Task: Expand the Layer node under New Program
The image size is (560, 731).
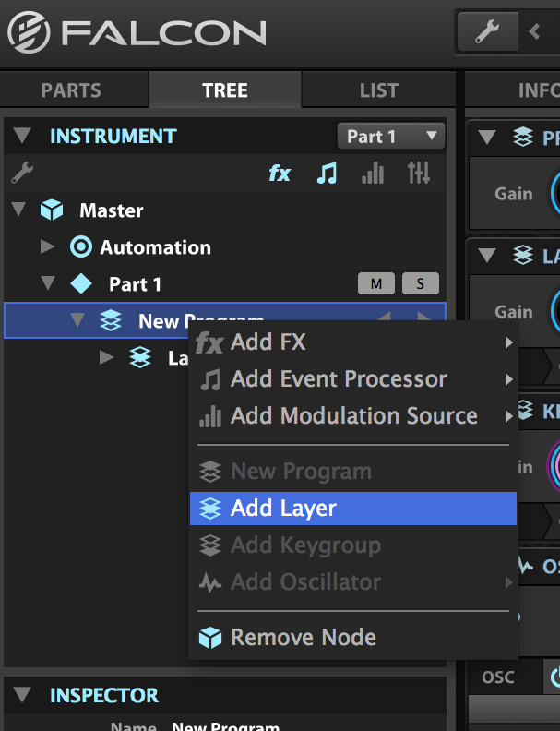Action: coord(106,357)
